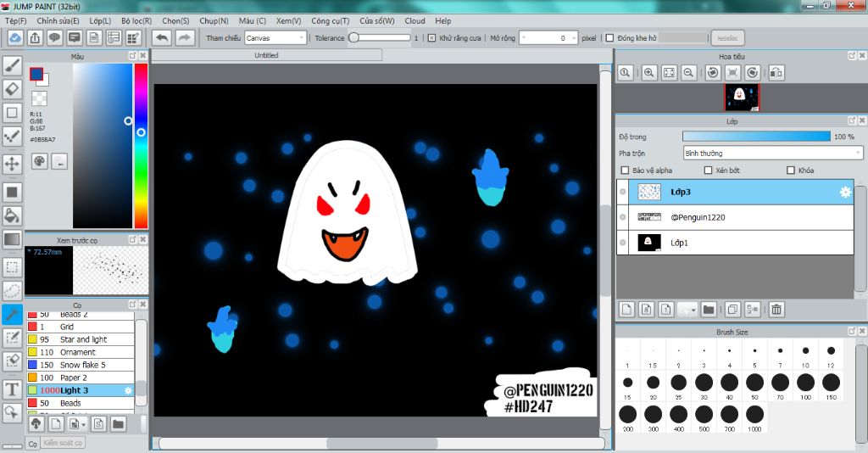Select Snow flake 5 brush
The height and width of the screenshot is (453, 868).
(x=81, y=365)
